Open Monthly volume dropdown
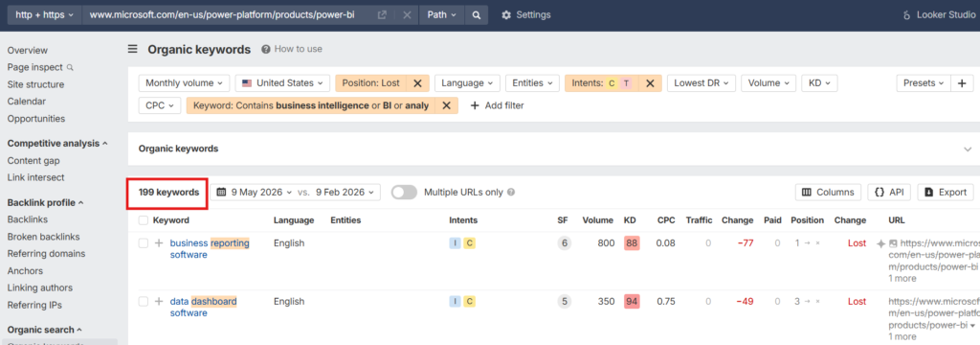The width and height of the screenshot is (980, 345). 185,83
